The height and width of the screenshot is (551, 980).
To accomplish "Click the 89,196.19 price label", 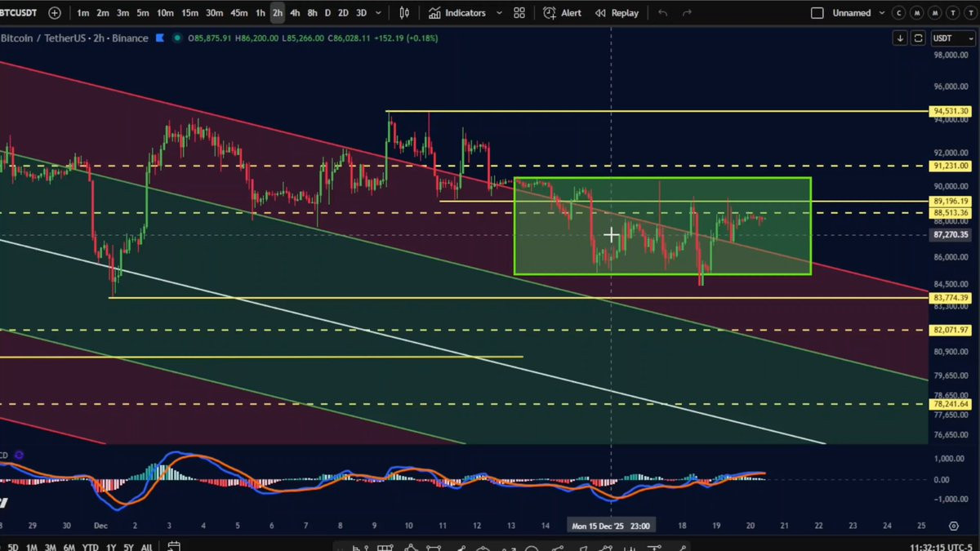I will 952,201.
